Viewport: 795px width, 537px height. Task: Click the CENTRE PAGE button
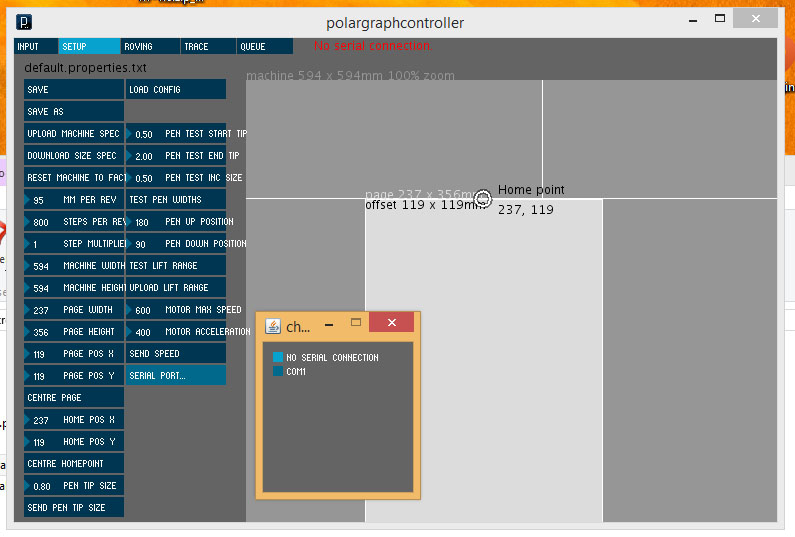(74, 398)
